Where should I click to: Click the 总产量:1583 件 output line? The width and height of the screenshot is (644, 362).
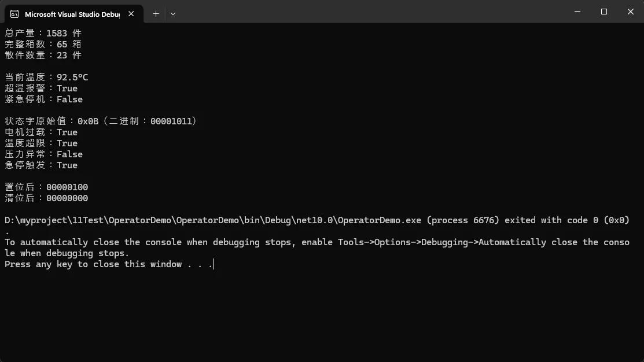click(x=43, y=33)
